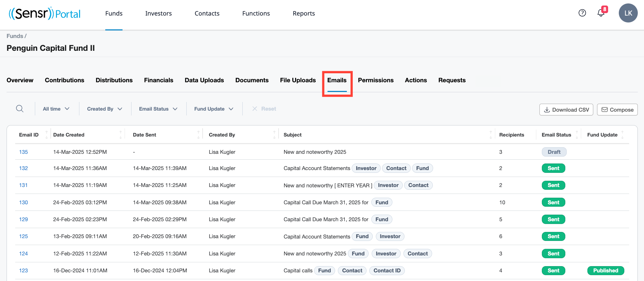Open email ID 124

(23, 254)
